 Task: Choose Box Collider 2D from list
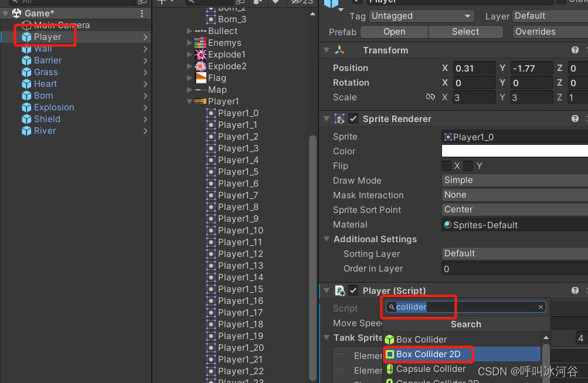463,354
